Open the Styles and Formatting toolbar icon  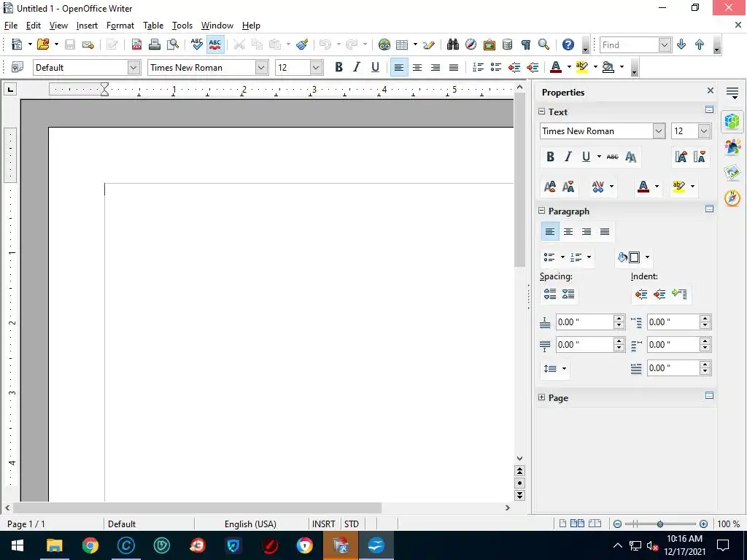point(18,67)
